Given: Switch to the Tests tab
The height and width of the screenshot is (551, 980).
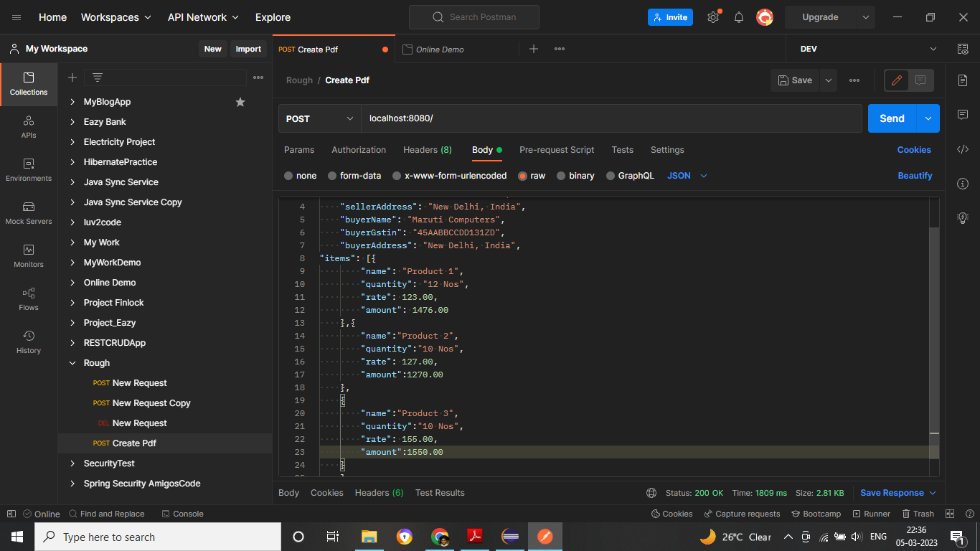Looking at the screenshot, I should [622, 150].
